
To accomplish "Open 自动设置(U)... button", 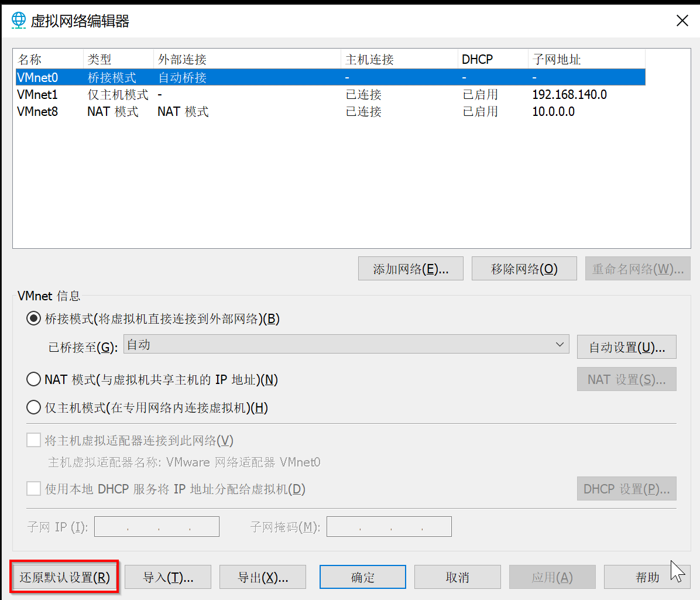I will (x=626, y=347).
